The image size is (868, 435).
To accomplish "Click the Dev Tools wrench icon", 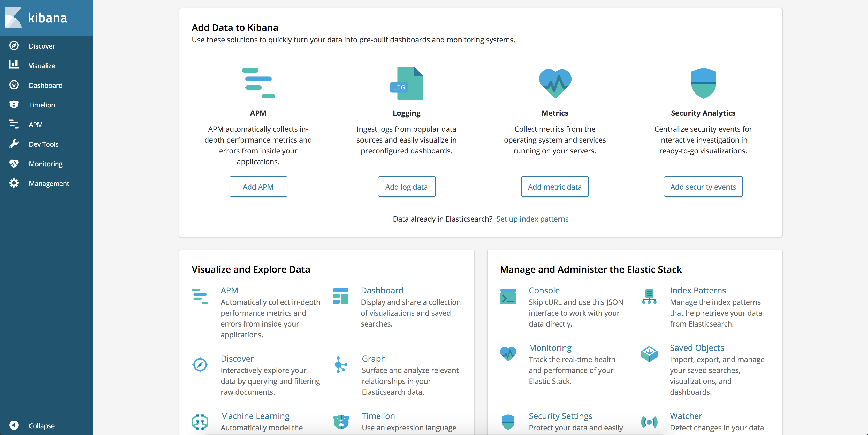I will (14, 144).
